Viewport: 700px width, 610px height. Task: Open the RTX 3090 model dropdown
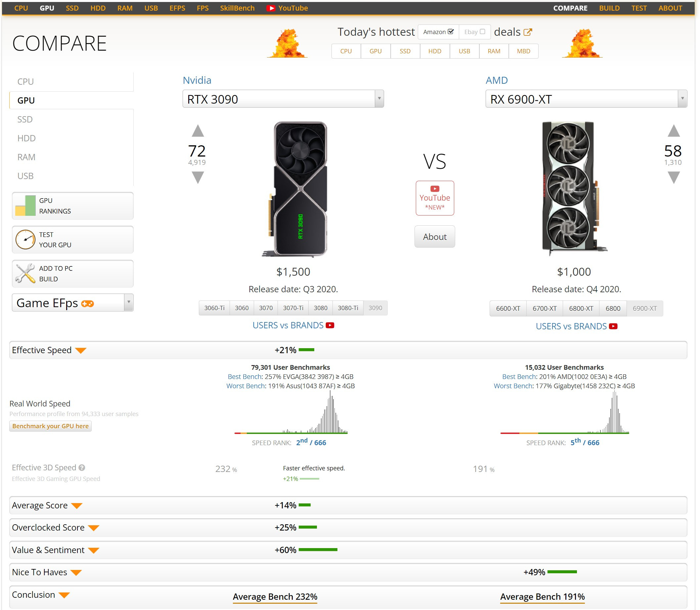(283, 99)
